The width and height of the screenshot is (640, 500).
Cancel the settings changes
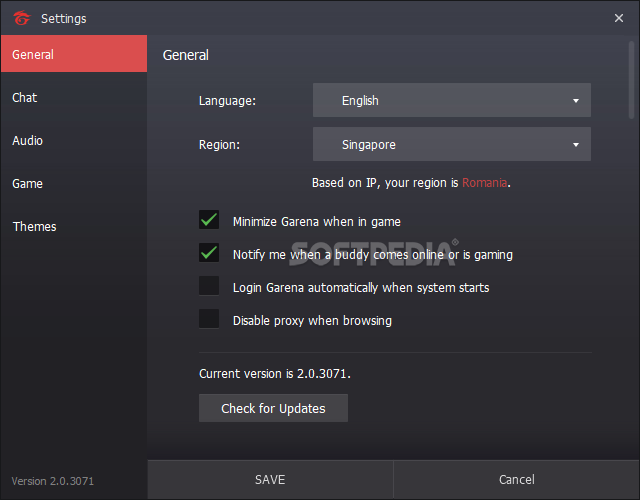click(x=516, y=480)
